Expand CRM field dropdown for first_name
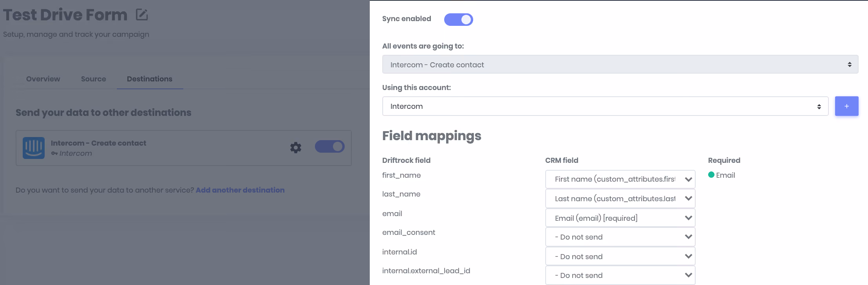Viewport: 868px width, 285px height. coord(620,179)
